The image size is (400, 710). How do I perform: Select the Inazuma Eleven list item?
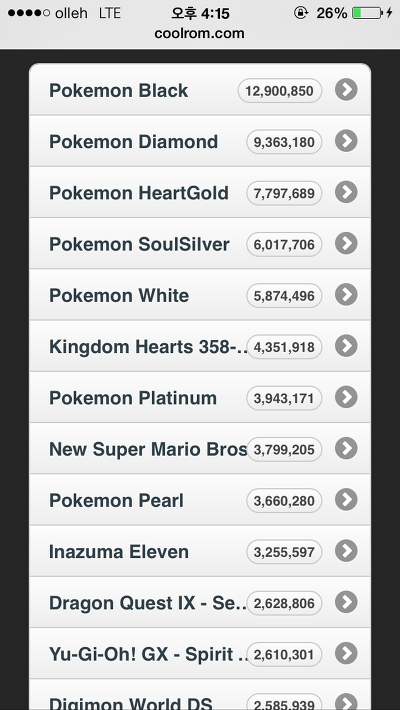point(200,551)
